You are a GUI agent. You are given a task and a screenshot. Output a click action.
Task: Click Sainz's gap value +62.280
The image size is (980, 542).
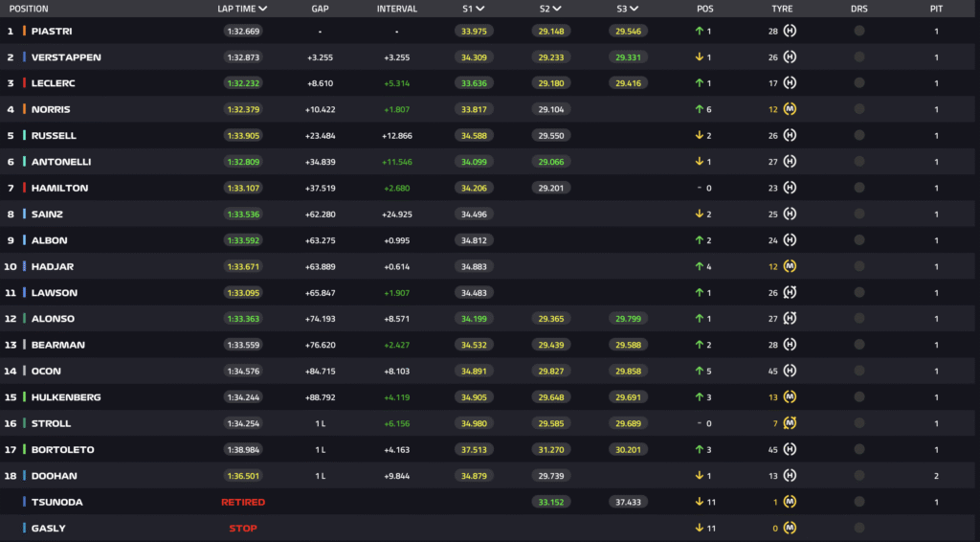[320, 214]
